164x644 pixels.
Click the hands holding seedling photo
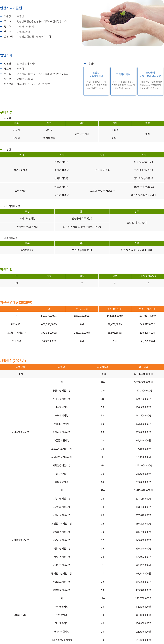point(123,23)
